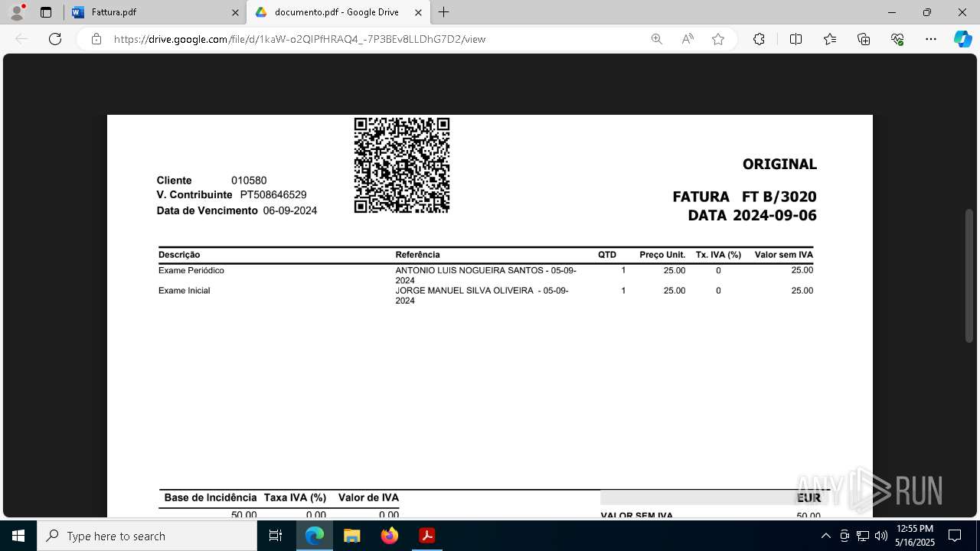Image resolution: width=980 pixels, height=551 pixels.
Task: Select the due date 06-09-2024
Action: 290,210
